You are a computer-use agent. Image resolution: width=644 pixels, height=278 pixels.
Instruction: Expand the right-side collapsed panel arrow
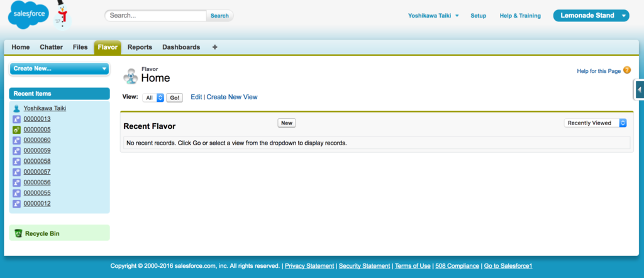tap(639, 89)
